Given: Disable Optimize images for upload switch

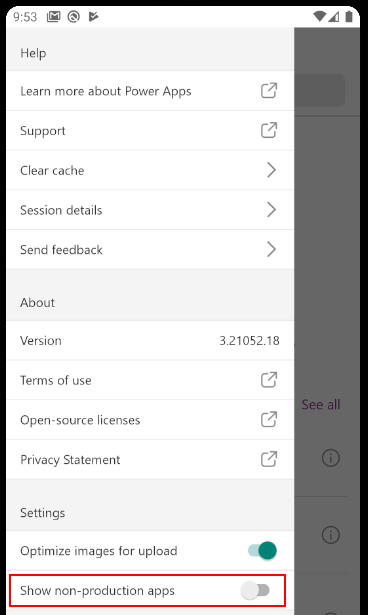Looking at the screenshot, I should tap(262, 550).
